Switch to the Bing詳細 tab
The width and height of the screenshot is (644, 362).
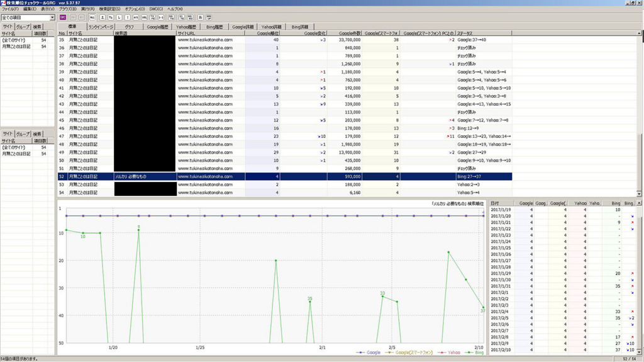pos(300,26)
